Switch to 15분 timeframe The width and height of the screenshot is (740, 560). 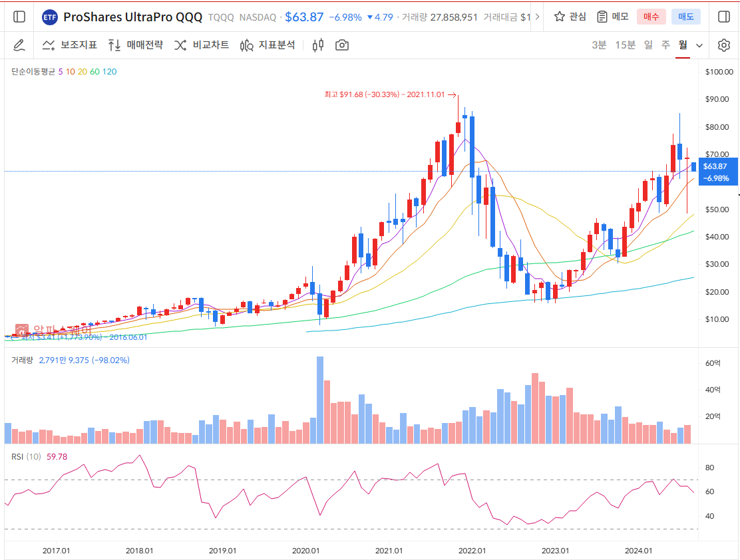(625, 45)
